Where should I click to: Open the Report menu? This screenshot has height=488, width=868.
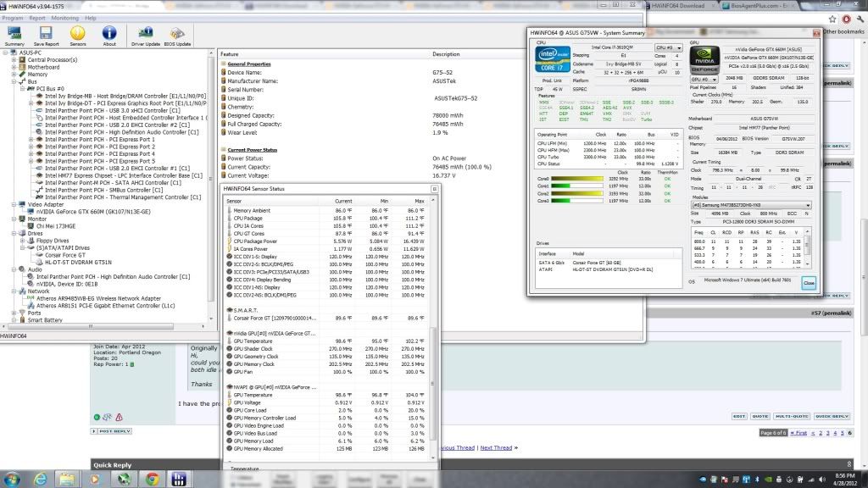[37, 19]
